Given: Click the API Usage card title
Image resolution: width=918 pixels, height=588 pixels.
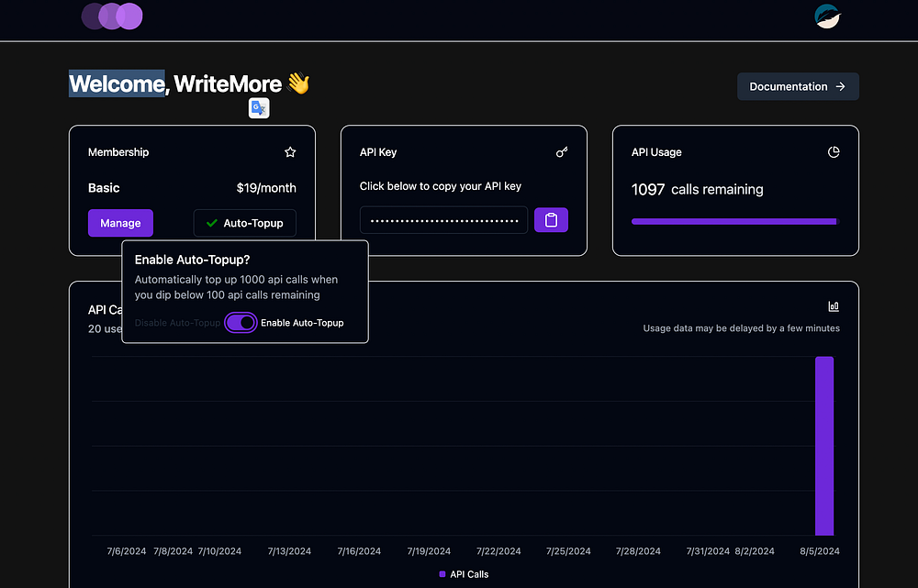Looking at the screenshot, I should [x=656, y=152].
